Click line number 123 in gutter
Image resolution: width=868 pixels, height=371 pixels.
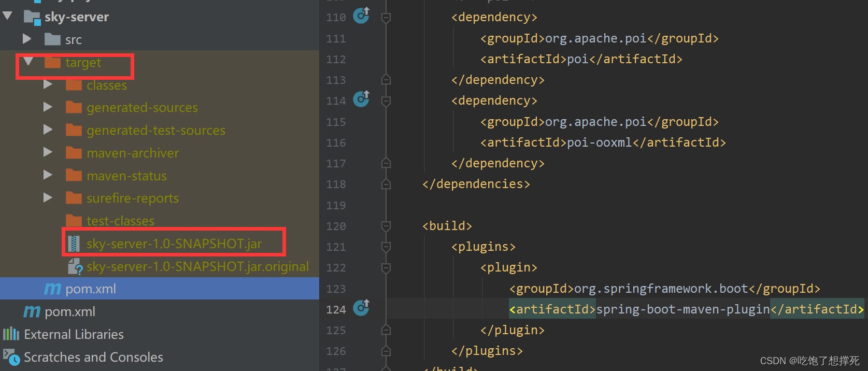[336, 289]
